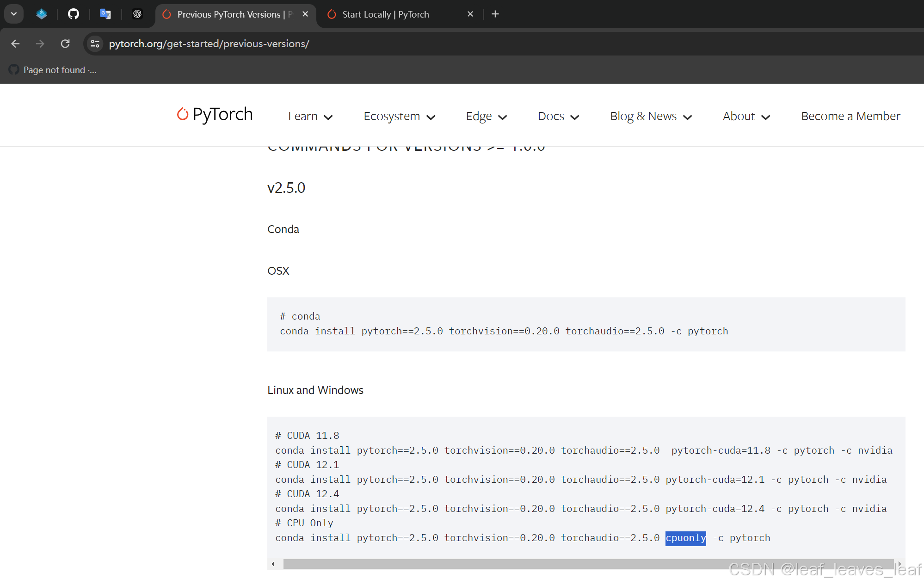Click the PyTorch flame icon on active tab

[x=166, y=14]
